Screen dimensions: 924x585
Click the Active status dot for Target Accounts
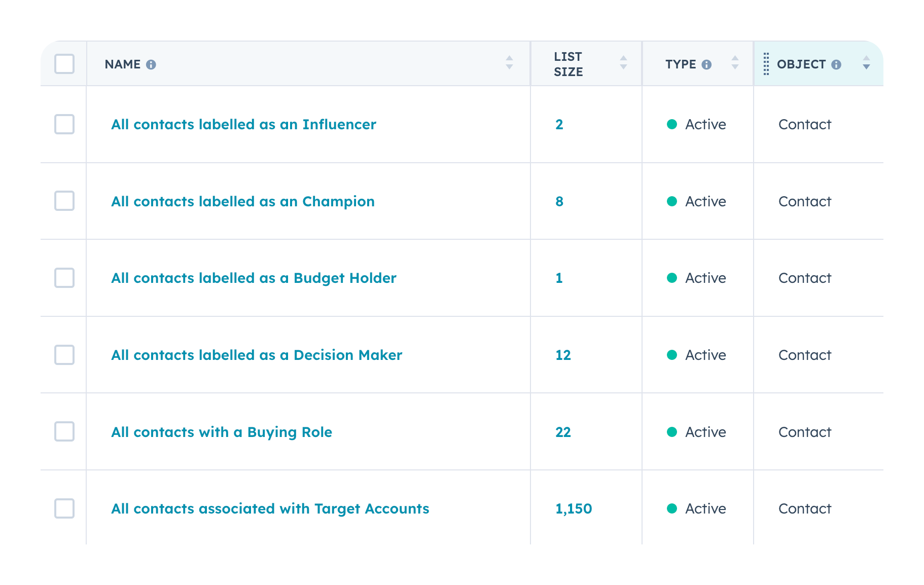[x=672, y=508]
